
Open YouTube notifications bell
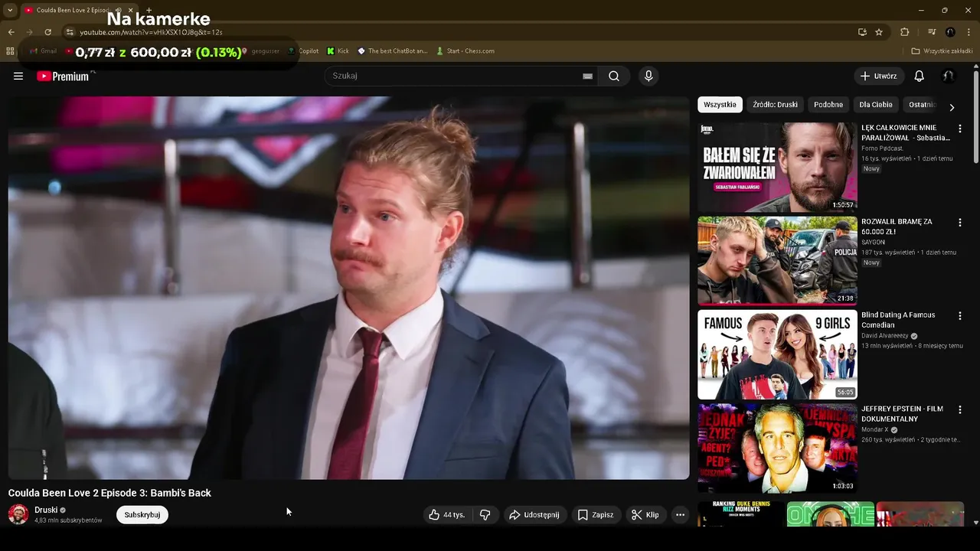[x=920, y=76]
